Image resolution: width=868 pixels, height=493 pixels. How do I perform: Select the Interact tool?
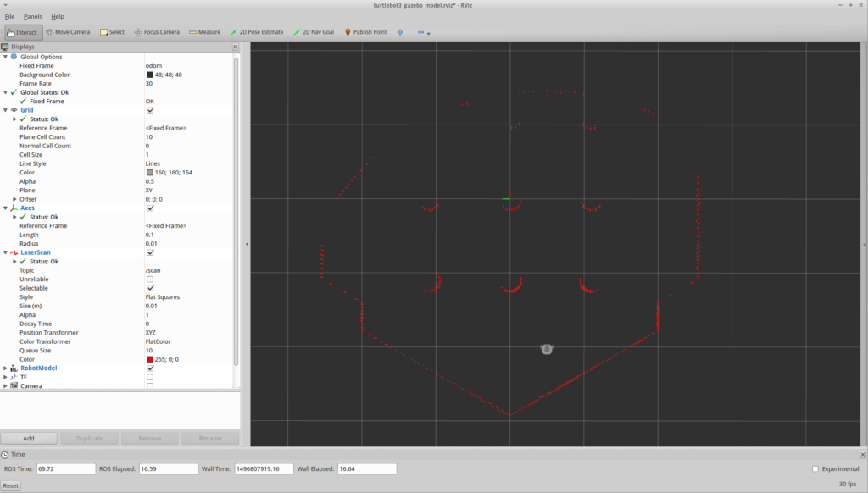tap(23, 32)
